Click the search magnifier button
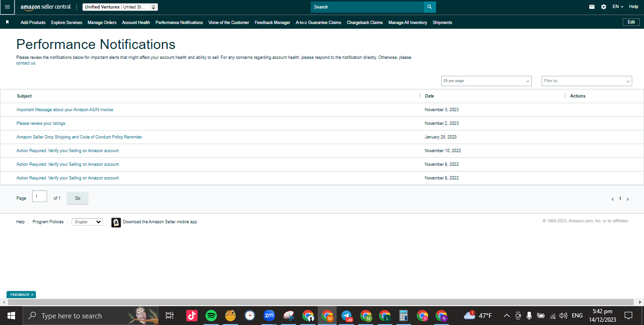644x325 pixels. [x=429, y=7]
